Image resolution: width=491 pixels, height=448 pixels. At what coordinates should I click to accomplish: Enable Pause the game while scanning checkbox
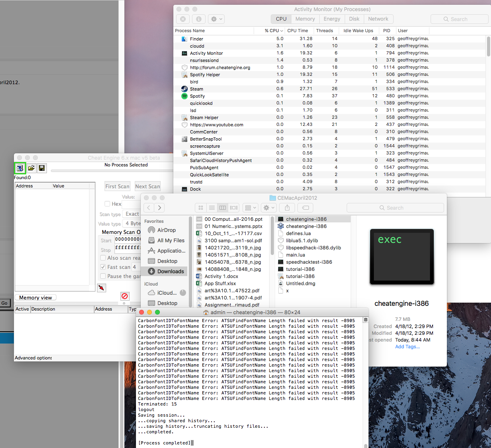[103, 276]
